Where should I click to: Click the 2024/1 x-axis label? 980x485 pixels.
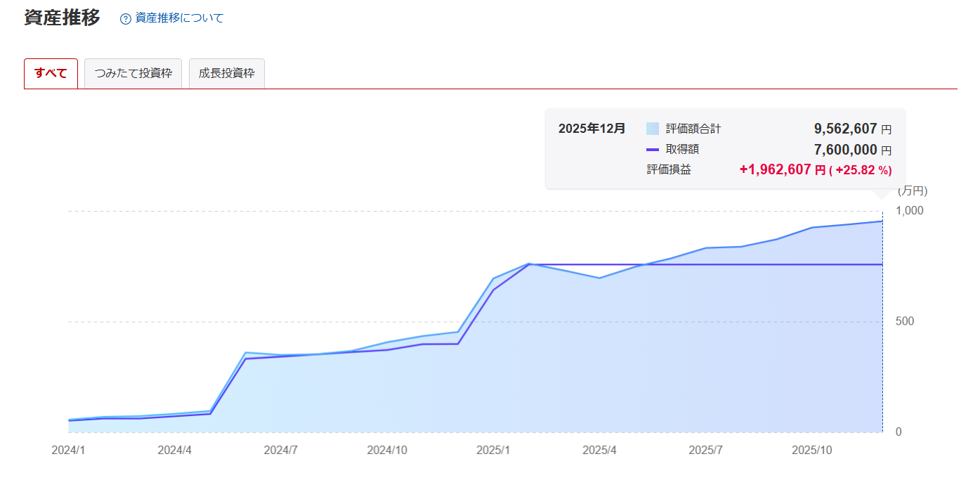click(x=68, y=450)
